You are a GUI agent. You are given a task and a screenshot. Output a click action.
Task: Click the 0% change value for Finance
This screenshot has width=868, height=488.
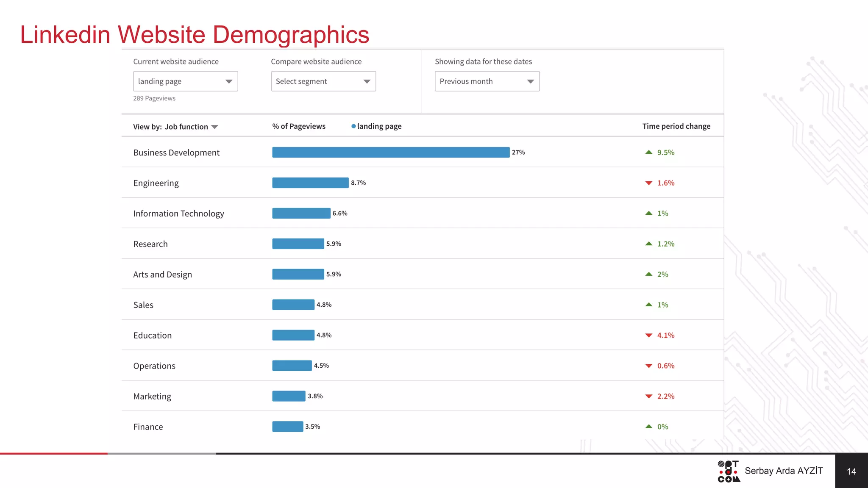tap(663, 427)
